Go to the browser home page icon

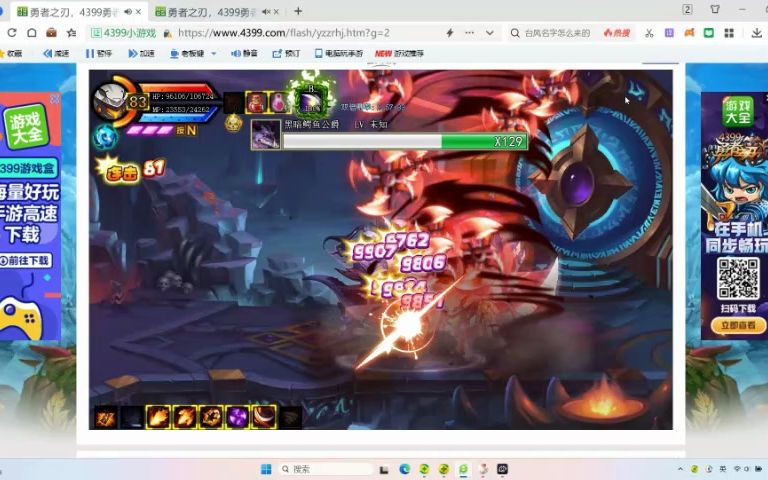32,33
